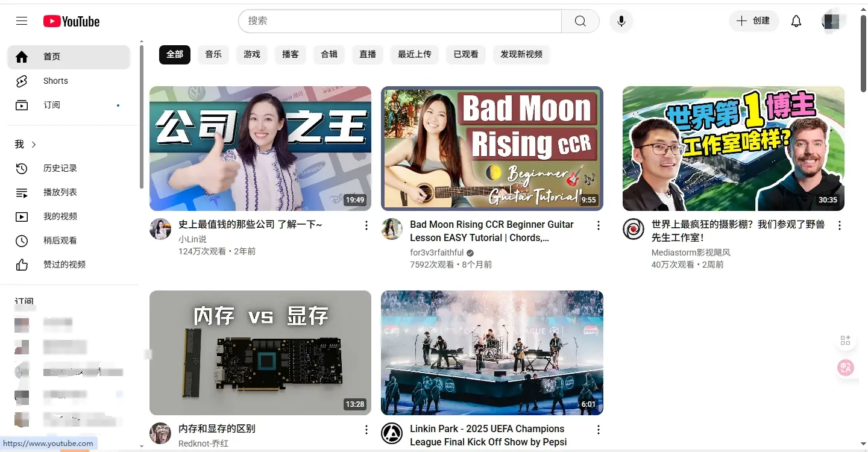Open more options for 小Lin说 video
868x452 pixels.
pyautogui.click(x=366, y=225)
